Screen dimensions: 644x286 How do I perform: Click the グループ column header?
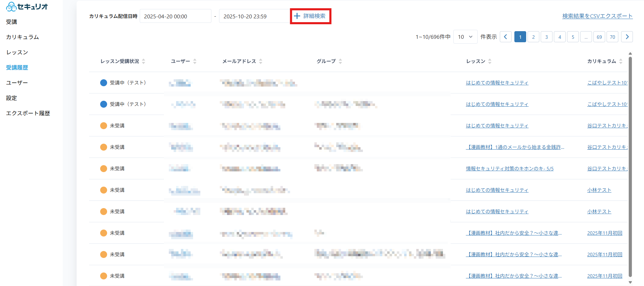coord(326,61)
